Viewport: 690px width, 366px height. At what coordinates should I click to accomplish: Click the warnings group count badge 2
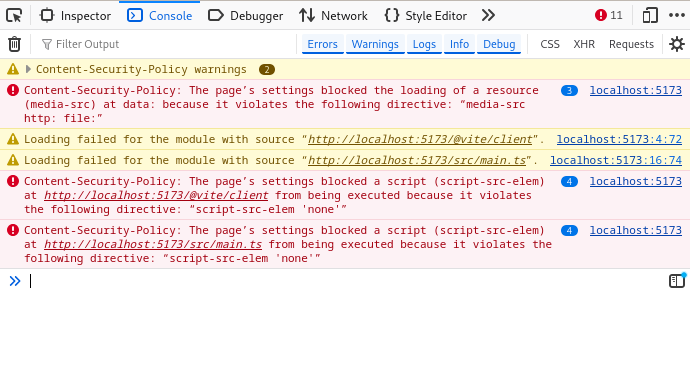(267, 70)
